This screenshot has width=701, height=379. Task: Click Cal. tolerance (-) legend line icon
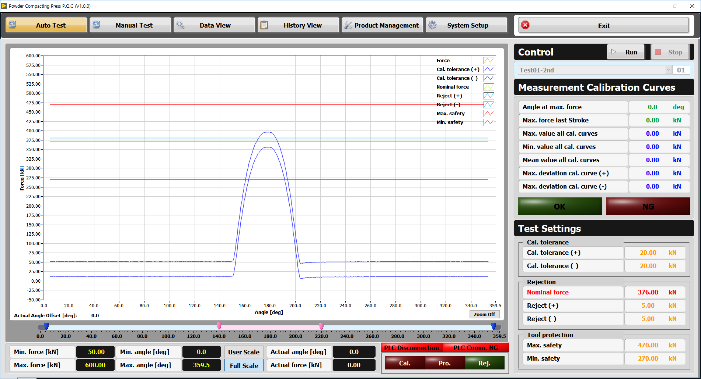coord(489,78)
